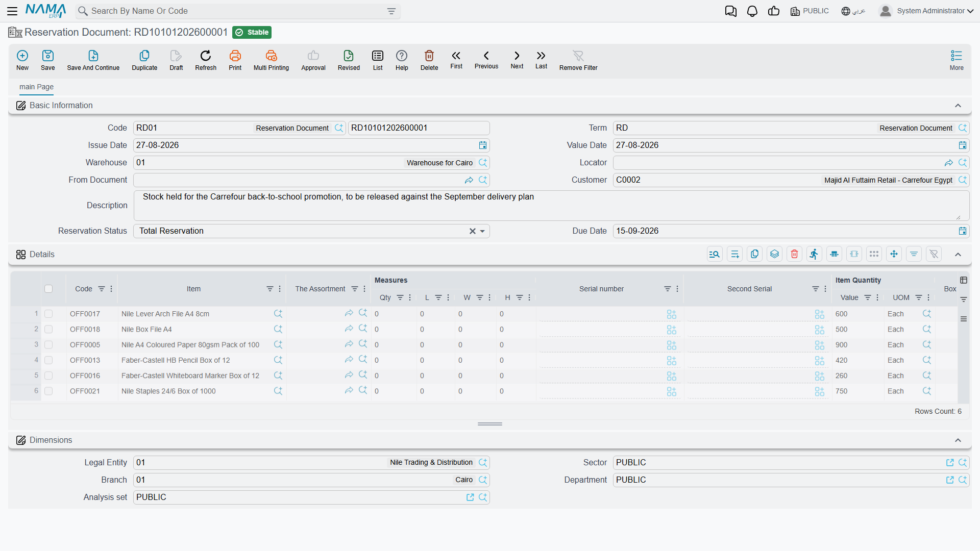This screenshot has width=980, height=551.
Task: Delete the reservation document
Action: tap(429, 60)
